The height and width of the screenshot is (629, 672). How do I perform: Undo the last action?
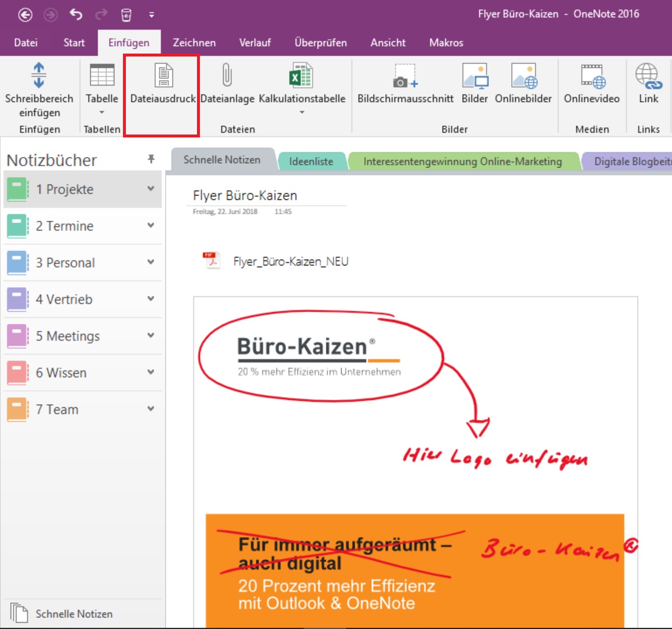[76, 15]
